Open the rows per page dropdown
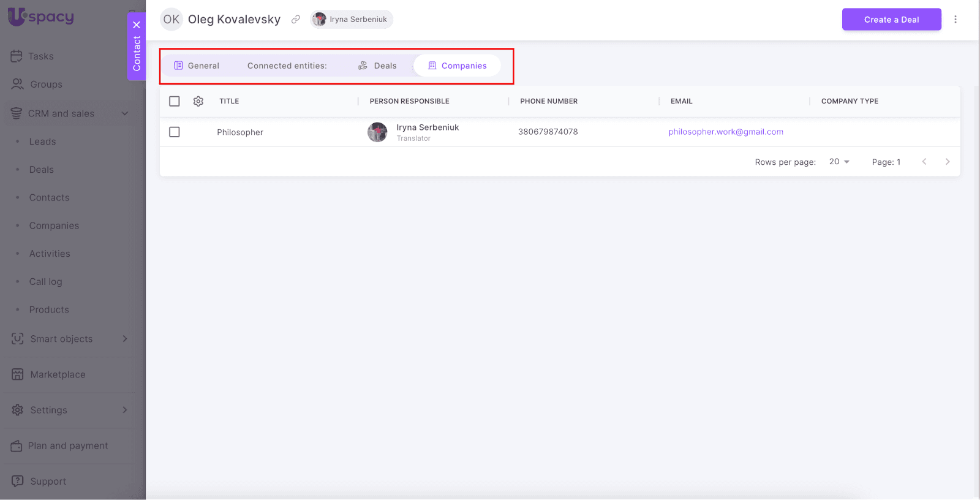This screenshot has width=980, height=500. 839,162
